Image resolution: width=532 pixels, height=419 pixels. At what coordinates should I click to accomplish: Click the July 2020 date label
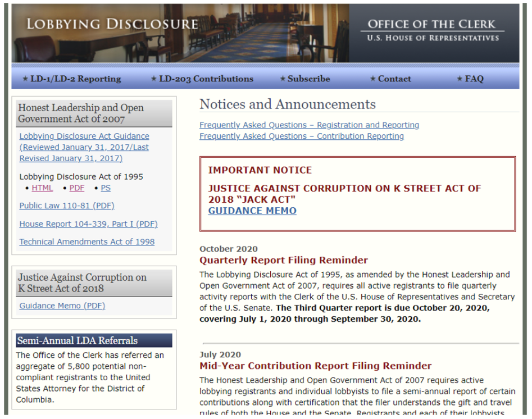coord(220,354)
